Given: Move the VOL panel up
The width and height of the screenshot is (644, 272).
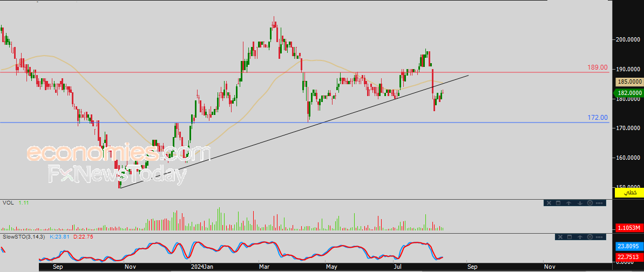Looking at the screenshot, I should pos(569,203).
